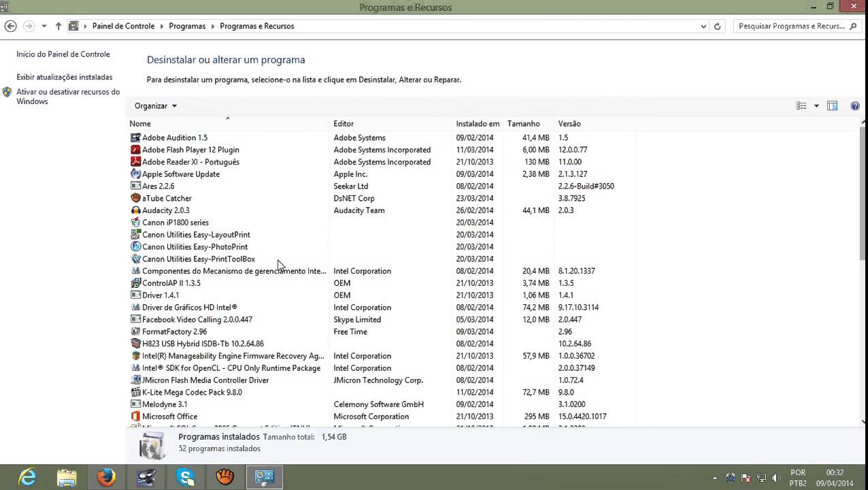The image size is (868, 490).
Task: Click the Adobe Flash Player 12 Plugin icon
Action: pos(135,150)
